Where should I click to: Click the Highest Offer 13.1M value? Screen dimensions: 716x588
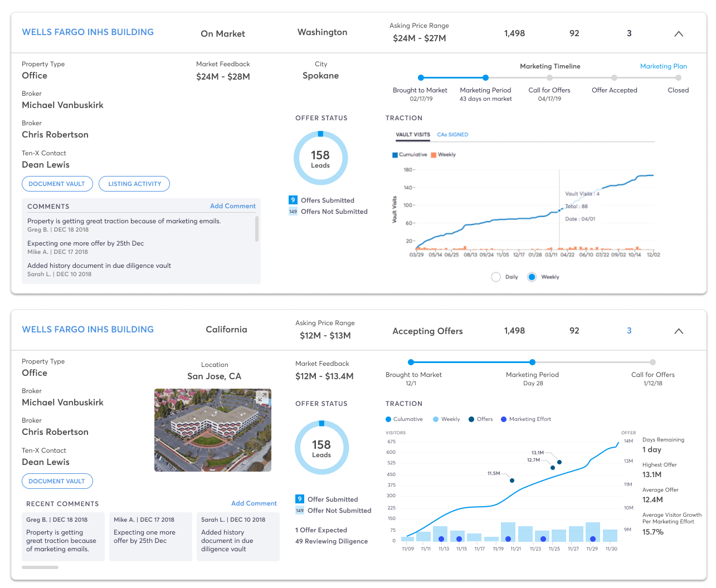coord(652,475)
